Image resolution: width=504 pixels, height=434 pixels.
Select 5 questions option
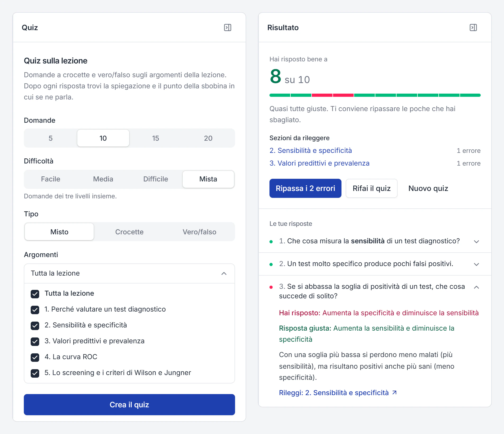(x=51, y=138)
